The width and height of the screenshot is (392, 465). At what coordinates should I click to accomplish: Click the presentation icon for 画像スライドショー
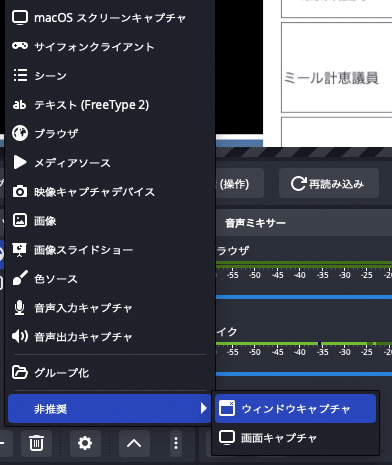[20, 250]
